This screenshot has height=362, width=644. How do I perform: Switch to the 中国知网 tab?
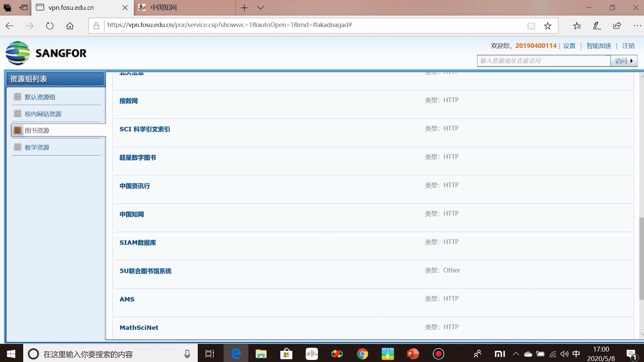[x=184, y=7]
